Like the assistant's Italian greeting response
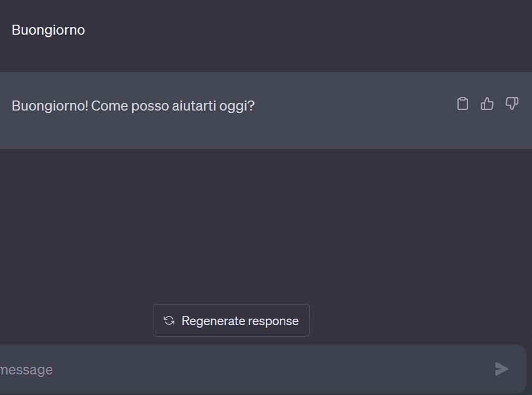The image size is (532, 395). coord(487,104)
